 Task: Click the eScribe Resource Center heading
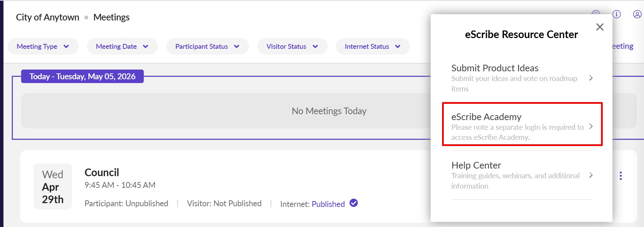(521, 34)
